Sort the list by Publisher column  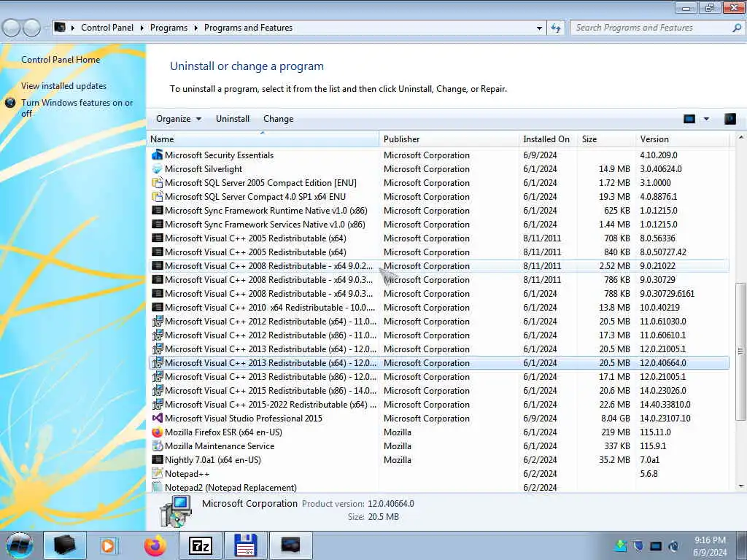pyautogui.click(x=449, y=139)
